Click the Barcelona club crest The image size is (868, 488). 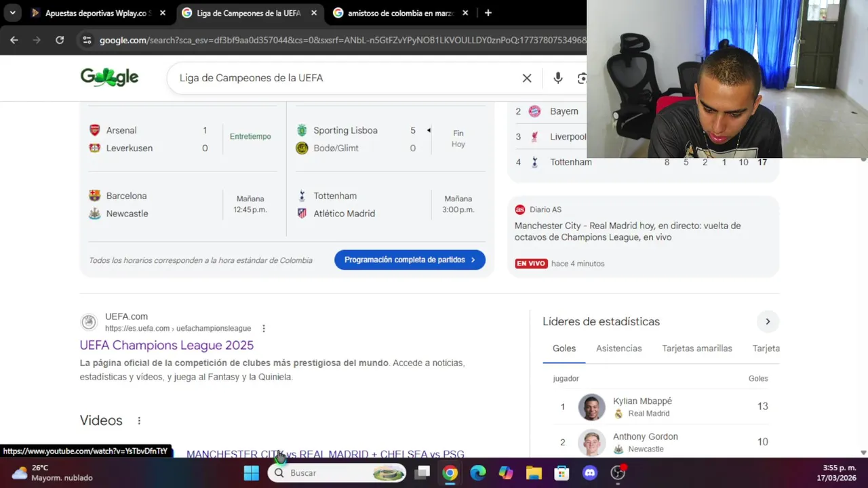[x=95, y=196]
